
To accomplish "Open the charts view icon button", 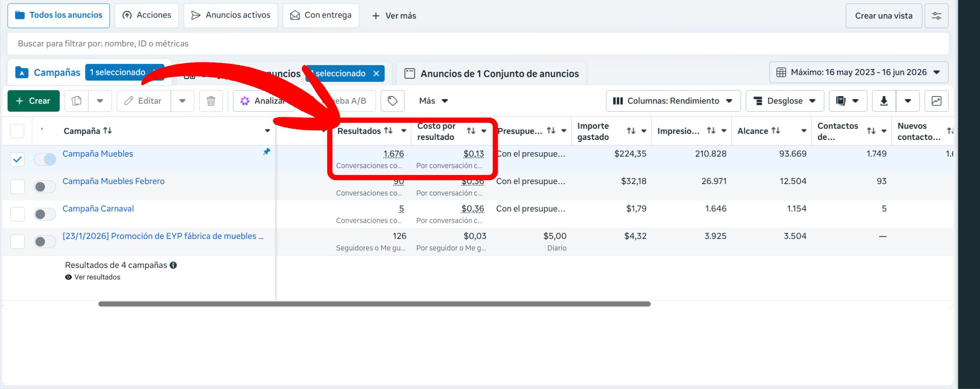I will [936, 101].
